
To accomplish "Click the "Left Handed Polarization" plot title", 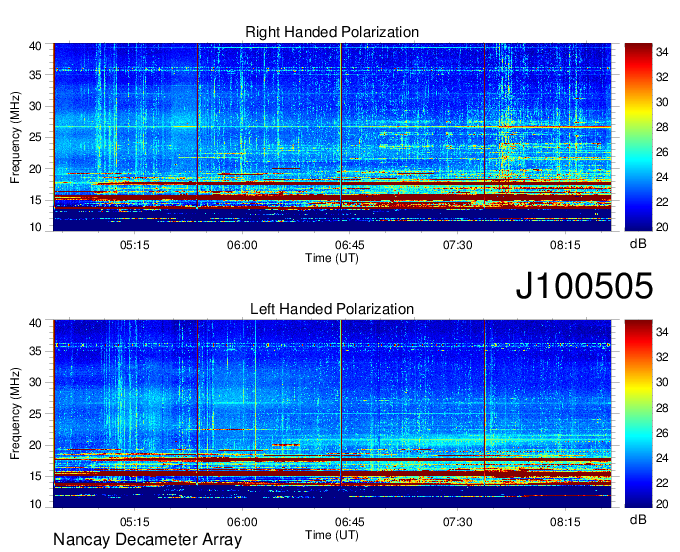I will (332, 309).
